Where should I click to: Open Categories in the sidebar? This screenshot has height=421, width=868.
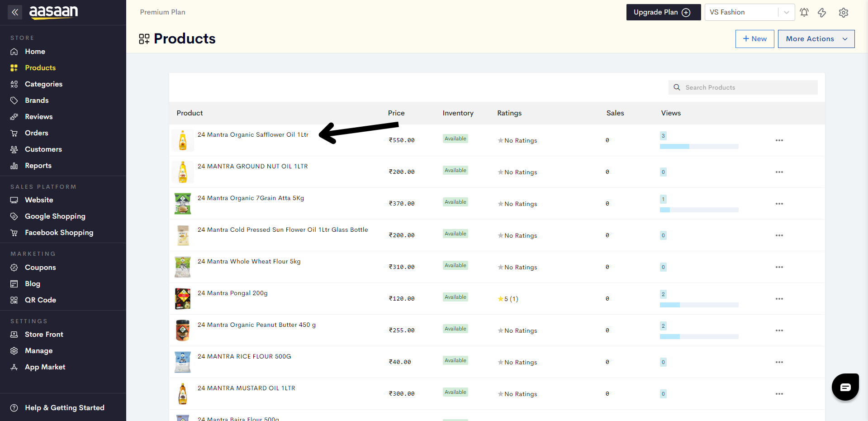coord(43,84)
